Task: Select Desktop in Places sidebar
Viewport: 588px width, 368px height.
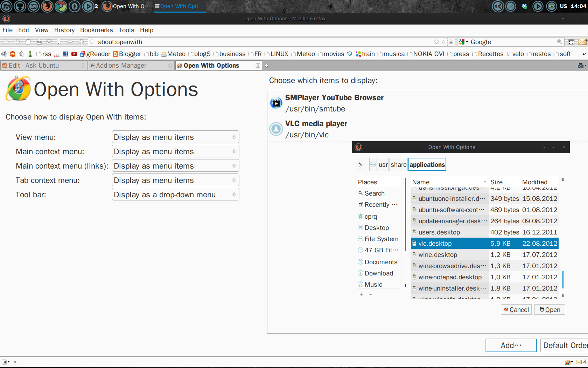Action: [x=379, y=227]
